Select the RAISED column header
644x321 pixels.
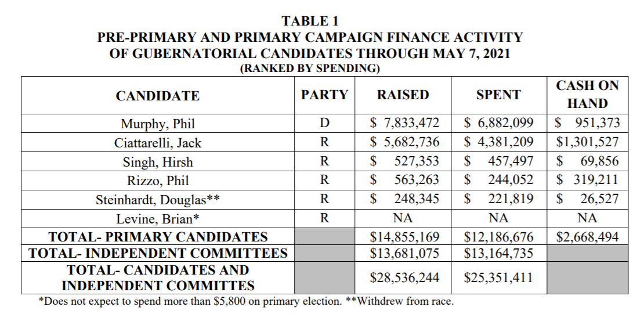tap(403, 95)
